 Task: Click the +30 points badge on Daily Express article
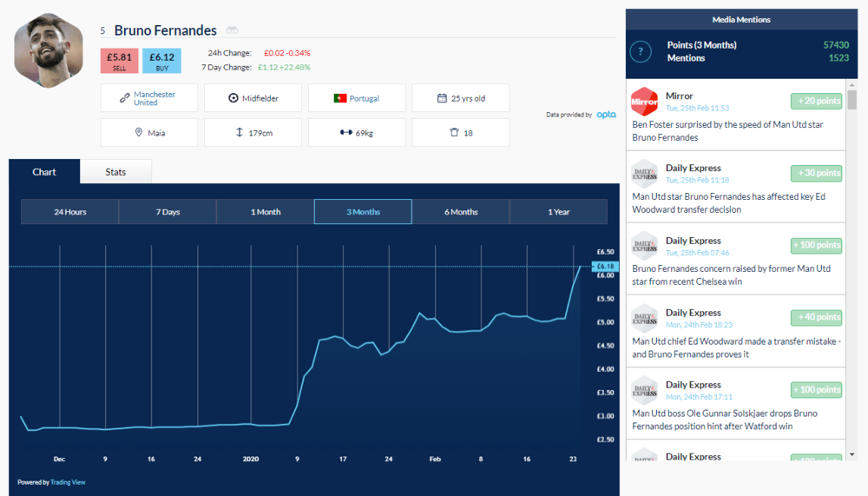(817, 173)
